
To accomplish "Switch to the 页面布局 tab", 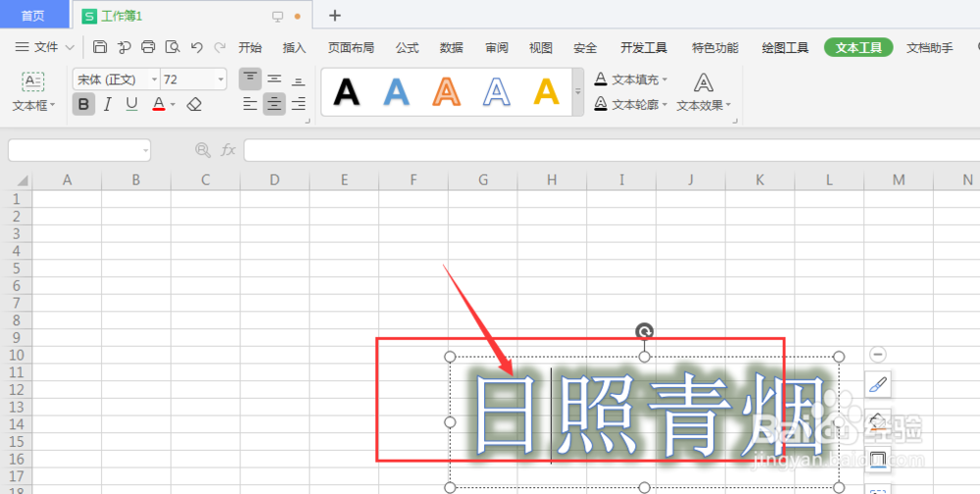I will (x=351, y=47).
